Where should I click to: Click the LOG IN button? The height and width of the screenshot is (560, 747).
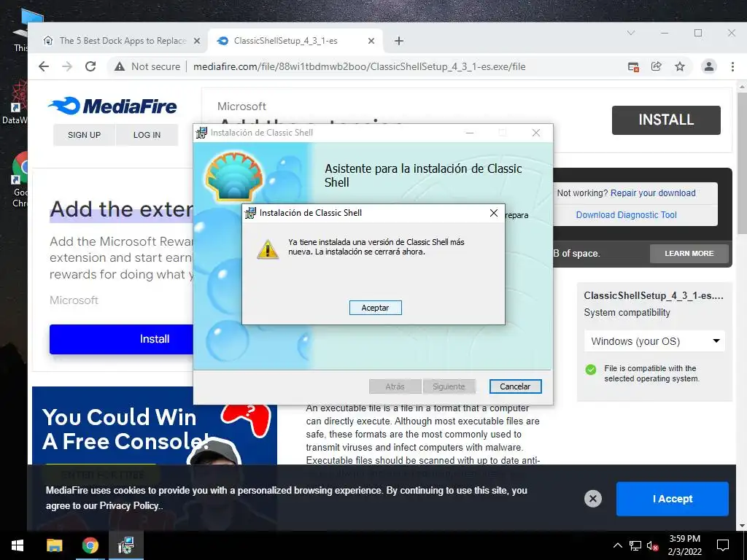[147, 135]
